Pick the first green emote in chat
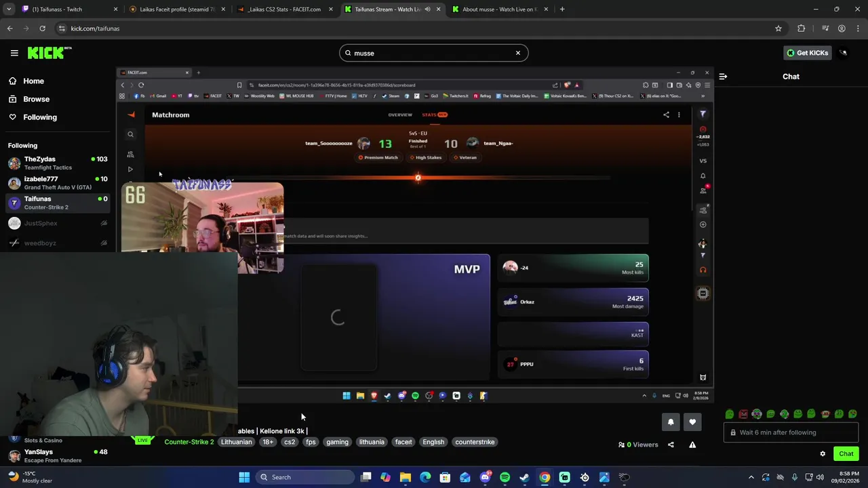The height and width of the screenshot is (488, 868). [x=729, y=414]
